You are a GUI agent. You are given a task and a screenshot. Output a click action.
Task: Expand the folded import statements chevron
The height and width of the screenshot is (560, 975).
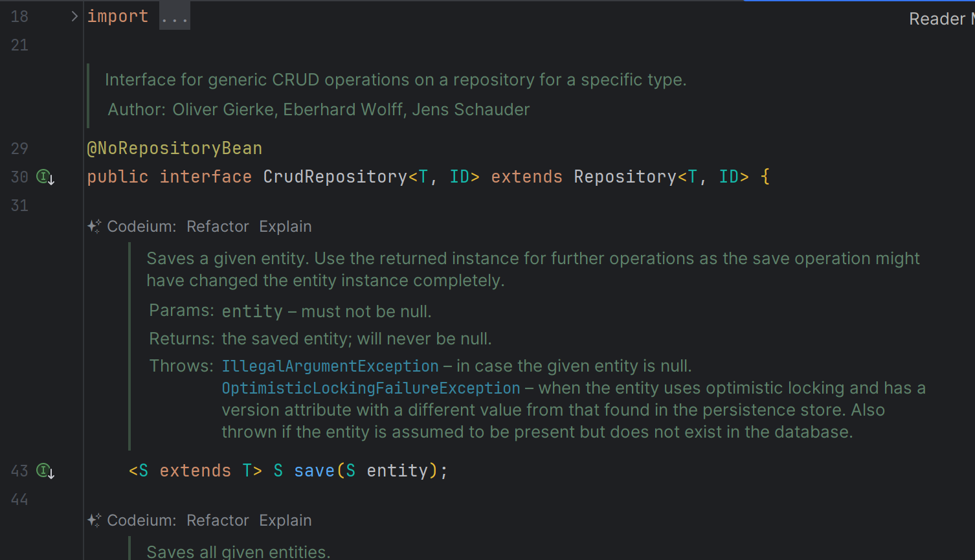click(x=74, y=16)
